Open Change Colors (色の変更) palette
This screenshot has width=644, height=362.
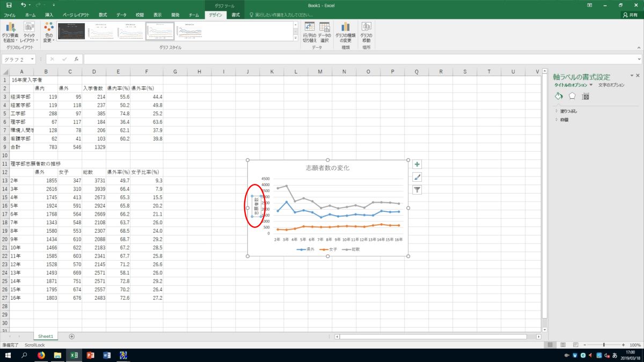[x=49, y=32]
